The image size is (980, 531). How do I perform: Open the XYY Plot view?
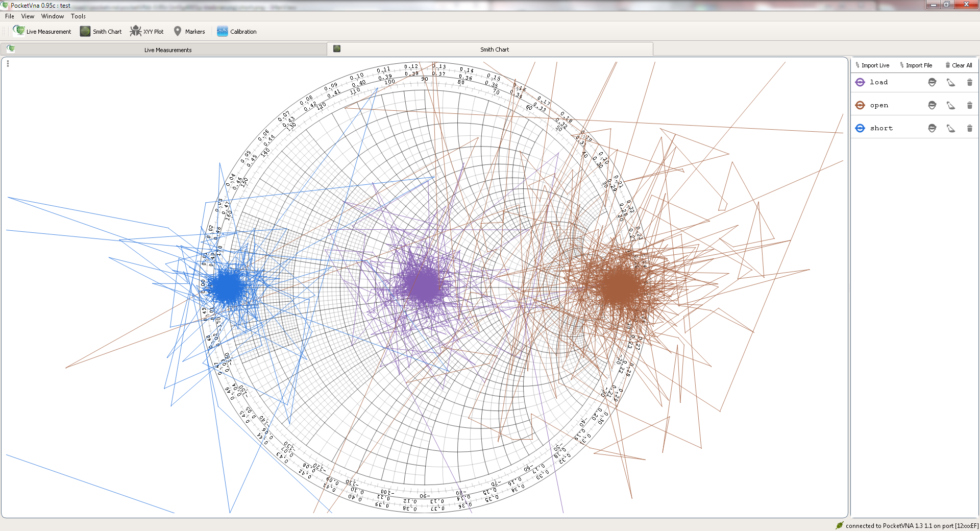click(146, 31)
